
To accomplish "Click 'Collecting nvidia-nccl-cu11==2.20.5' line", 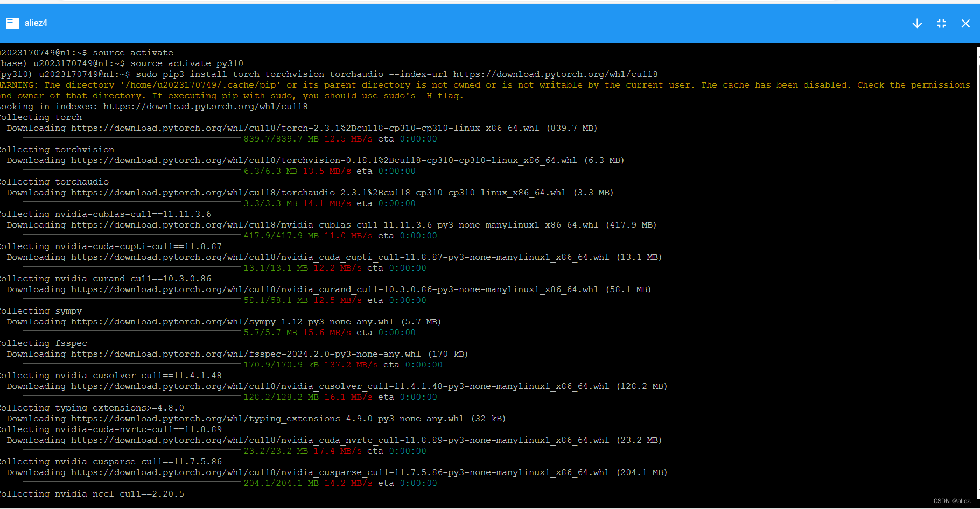I will 92,494.
